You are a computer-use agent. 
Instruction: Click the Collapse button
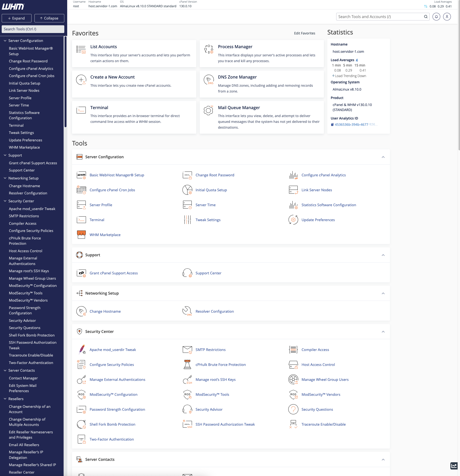click(49, 18)
